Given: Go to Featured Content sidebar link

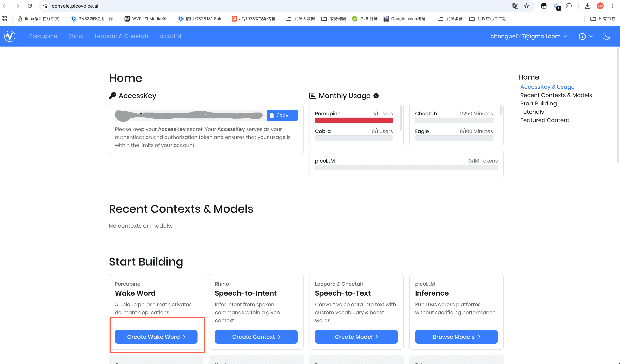Looking at the screenshot, I should 545,120.
